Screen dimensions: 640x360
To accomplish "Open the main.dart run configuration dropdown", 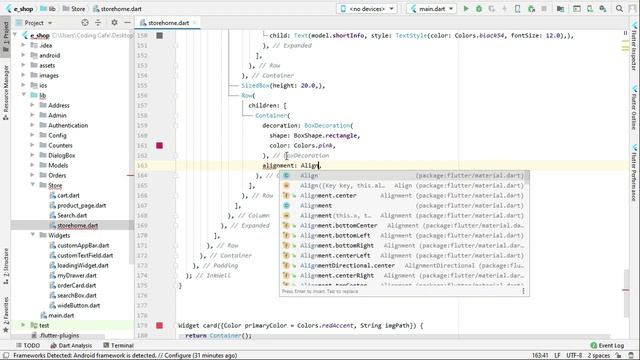I will pos(431,9).
